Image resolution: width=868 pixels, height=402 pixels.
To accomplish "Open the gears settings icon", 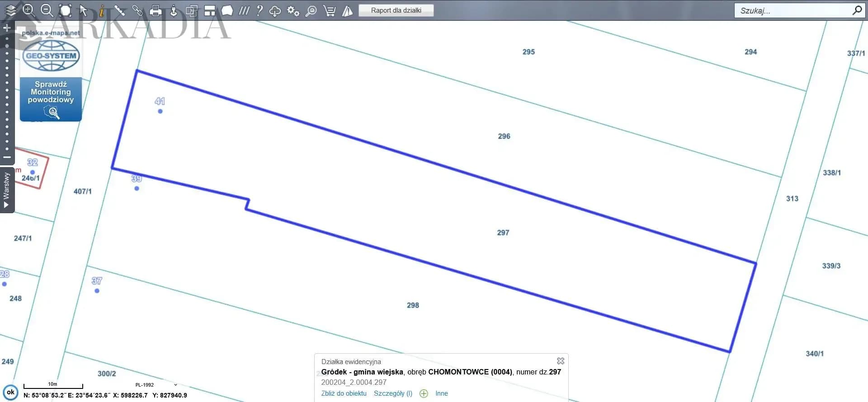I will 293,11.
